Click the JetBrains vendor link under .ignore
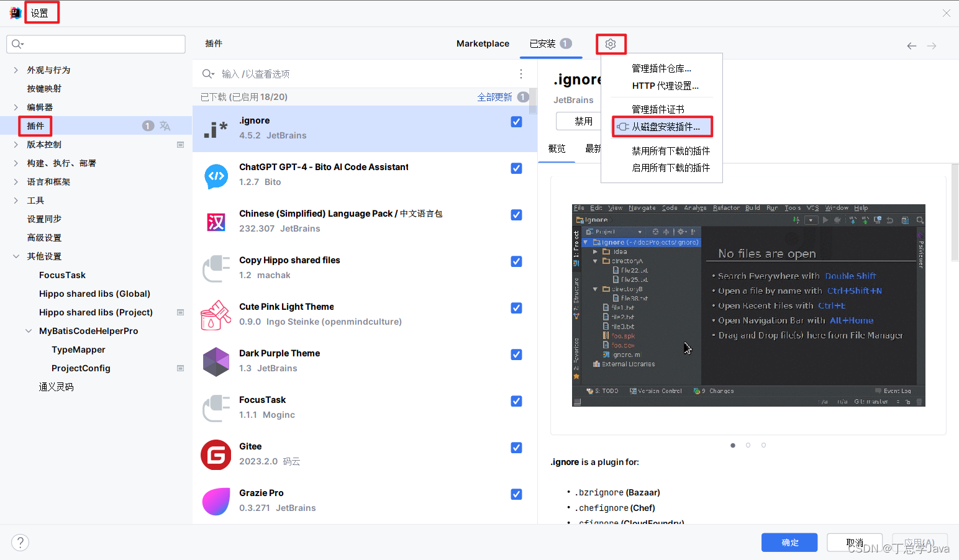This screenshot has height=560, width=959. pos(573,100)
